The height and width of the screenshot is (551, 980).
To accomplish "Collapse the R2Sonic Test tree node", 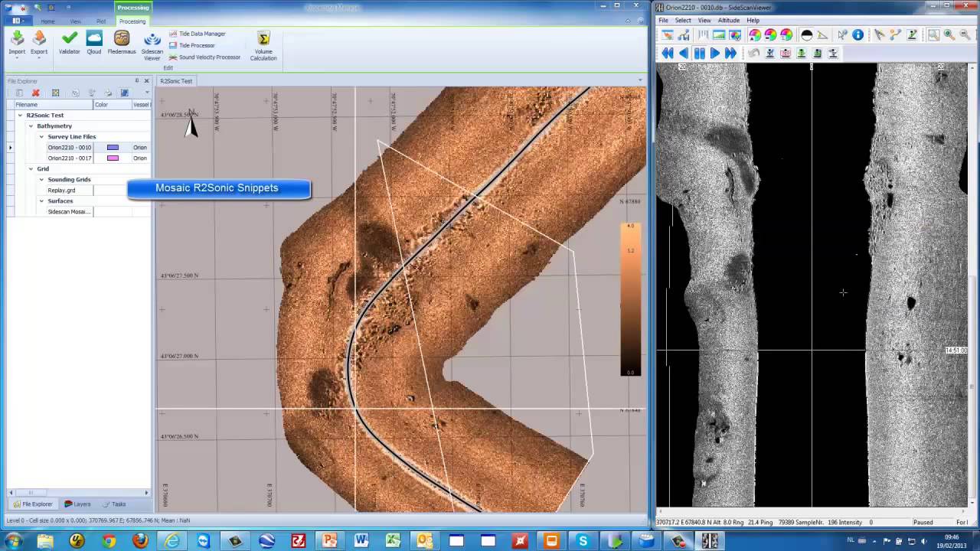I will (x=20, y=116).
